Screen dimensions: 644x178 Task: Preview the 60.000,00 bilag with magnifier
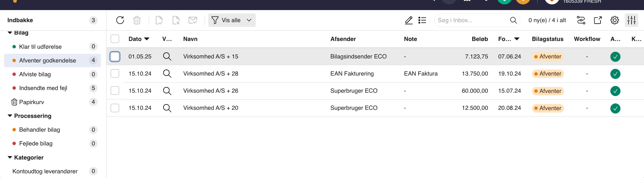click(x=167, y=91)
